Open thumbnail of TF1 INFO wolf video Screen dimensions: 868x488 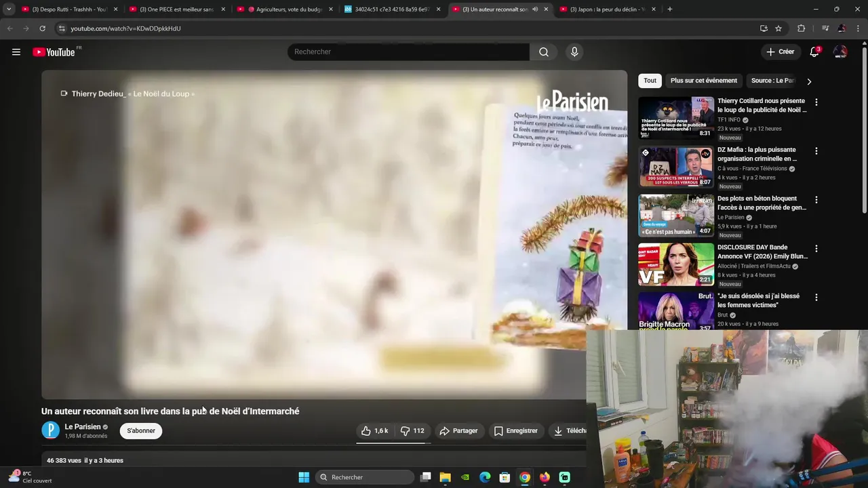(x=676, y=119)
